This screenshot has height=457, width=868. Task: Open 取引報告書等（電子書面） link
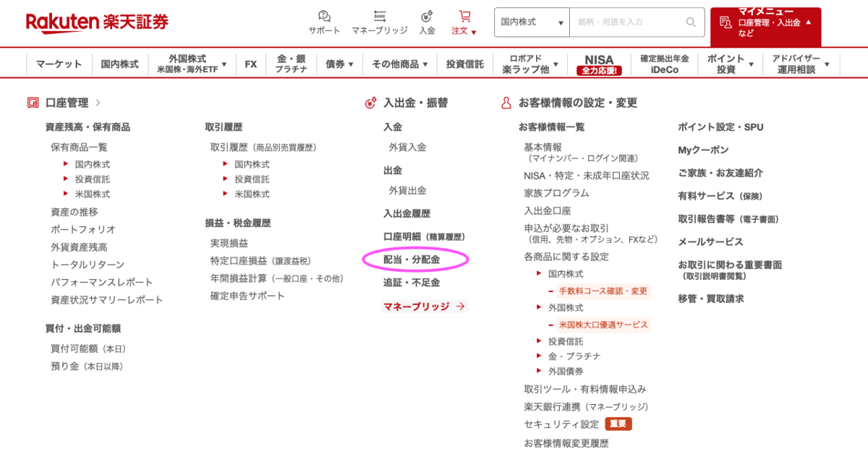coord(728,218)
